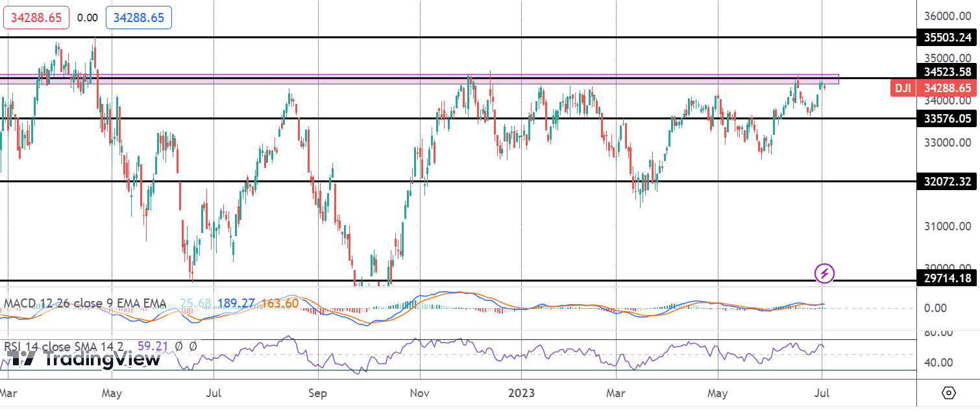Click the purple lightning bolt event icon
Screen dimensions: 980x412
pyautogui.click(x=824, y=273)
